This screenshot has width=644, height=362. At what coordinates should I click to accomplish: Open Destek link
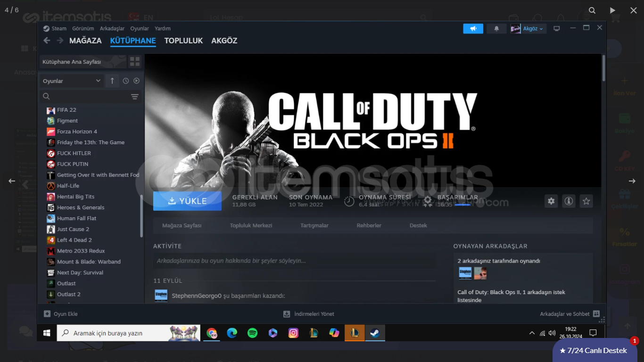pyautogui.click(x=418, y=226)
